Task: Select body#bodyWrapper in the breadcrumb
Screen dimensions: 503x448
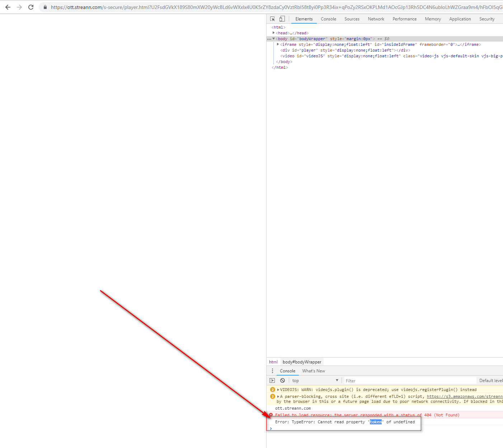Action: click(x=302, y=362)
